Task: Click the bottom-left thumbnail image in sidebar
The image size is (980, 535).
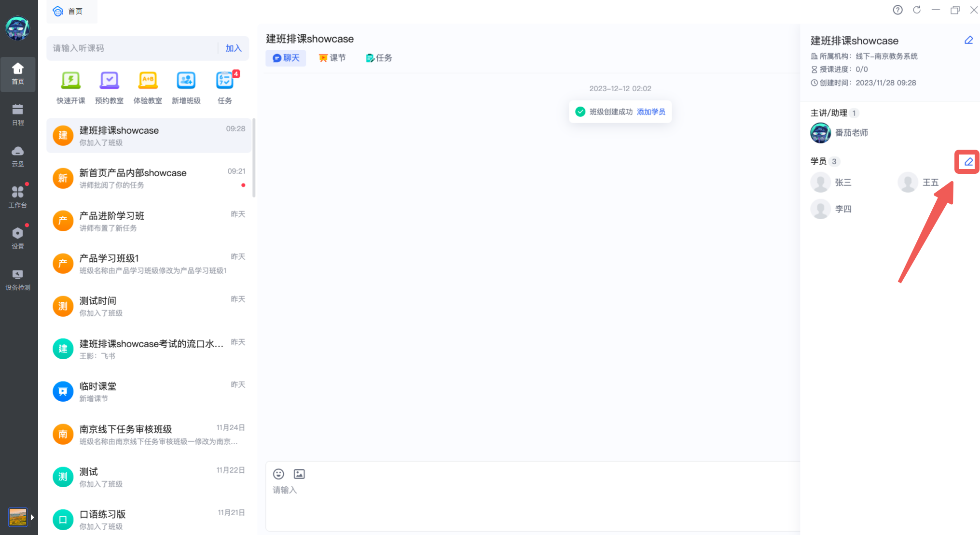Action: click(18, 517)
